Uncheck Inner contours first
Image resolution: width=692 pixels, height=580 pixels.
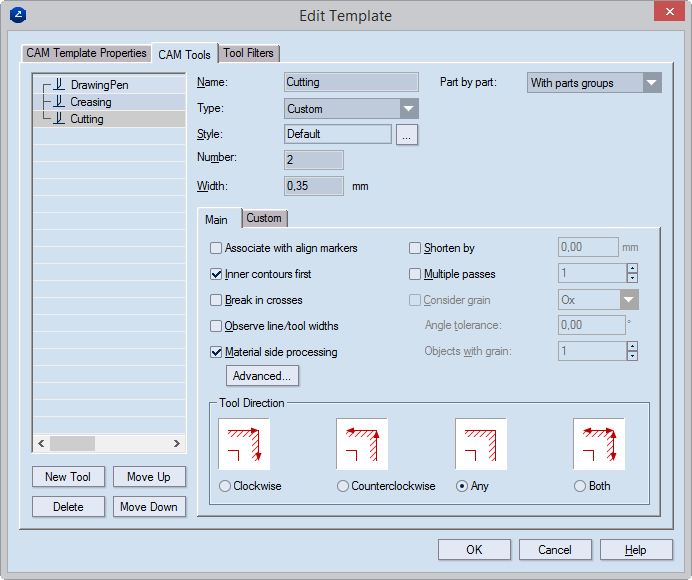click(216, 274)
